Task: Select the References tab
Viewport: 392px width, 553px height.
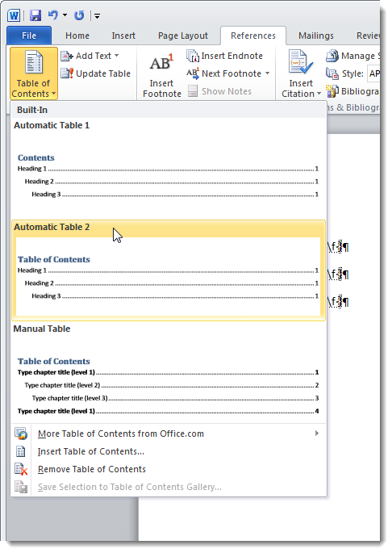Action: pos(253,36)
